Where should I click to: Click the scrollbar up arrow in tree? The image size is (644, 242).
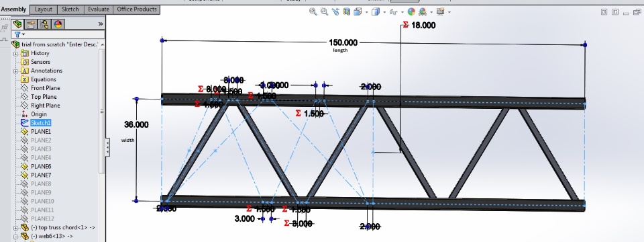click(102, 44)
